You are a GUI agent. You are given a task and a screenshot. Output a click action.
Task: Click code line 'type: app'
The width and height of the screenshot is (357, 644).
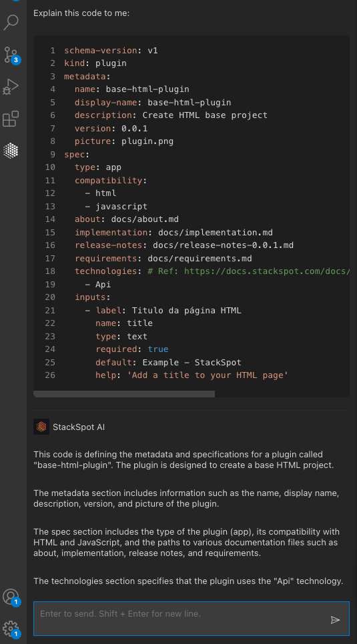98,167
